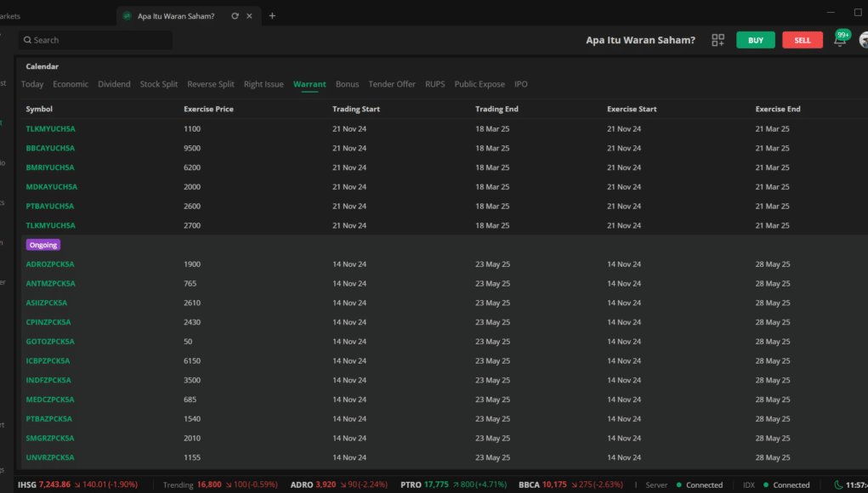This screenshot has width=868, height=493.
Task: Click the reload icon on the browser tab
Action: tap(235, 16)
